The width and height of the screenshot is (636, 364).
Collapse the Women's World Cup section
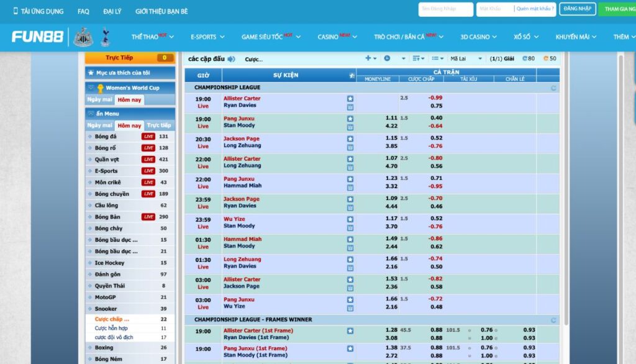[x=91, y=88]
